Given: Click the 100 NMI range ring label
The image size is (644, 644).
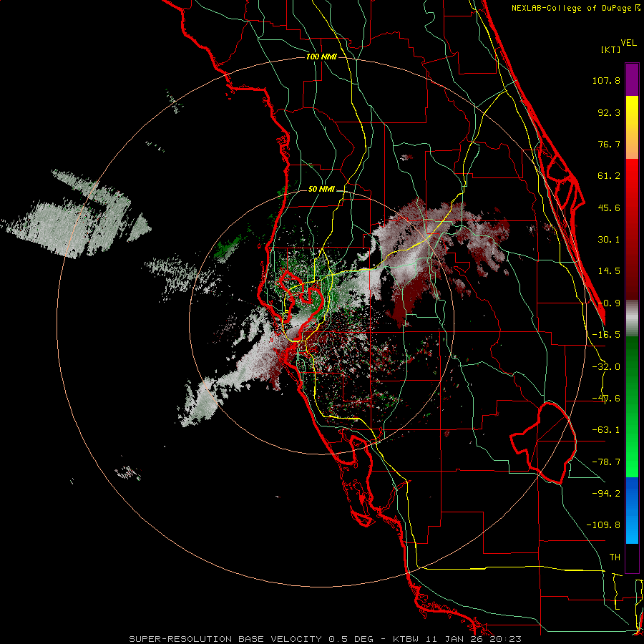Looking at the screenshot, I should [321, 57].
